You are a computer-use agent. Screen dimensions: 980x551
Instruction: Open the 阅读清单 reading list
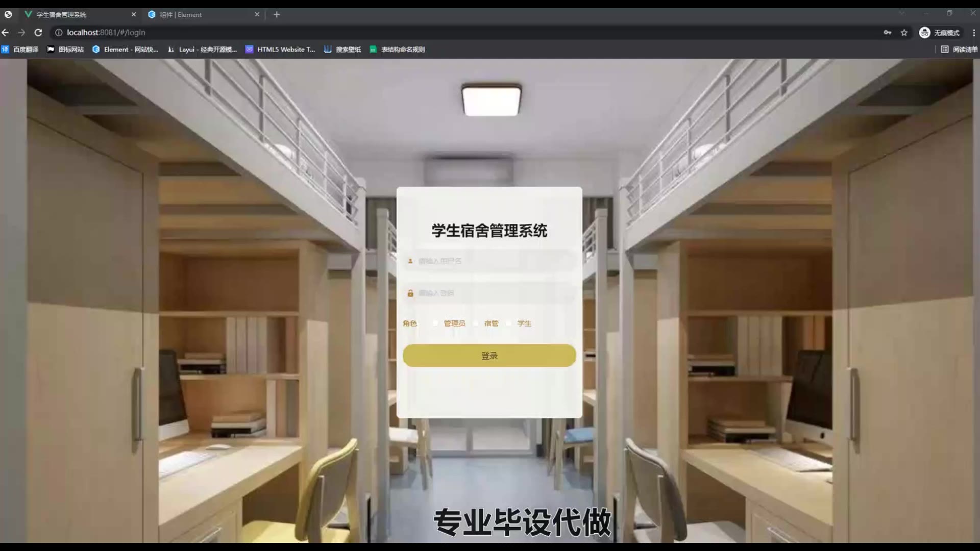959,49
